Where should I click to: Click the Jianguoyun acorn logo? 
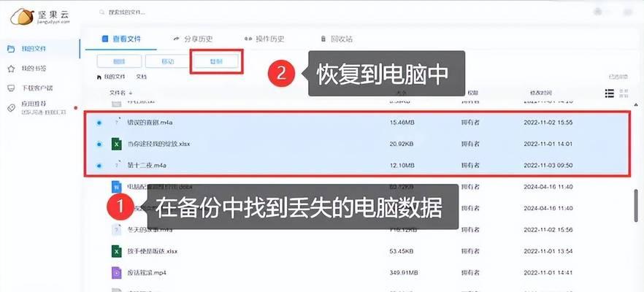pos(22,17)
